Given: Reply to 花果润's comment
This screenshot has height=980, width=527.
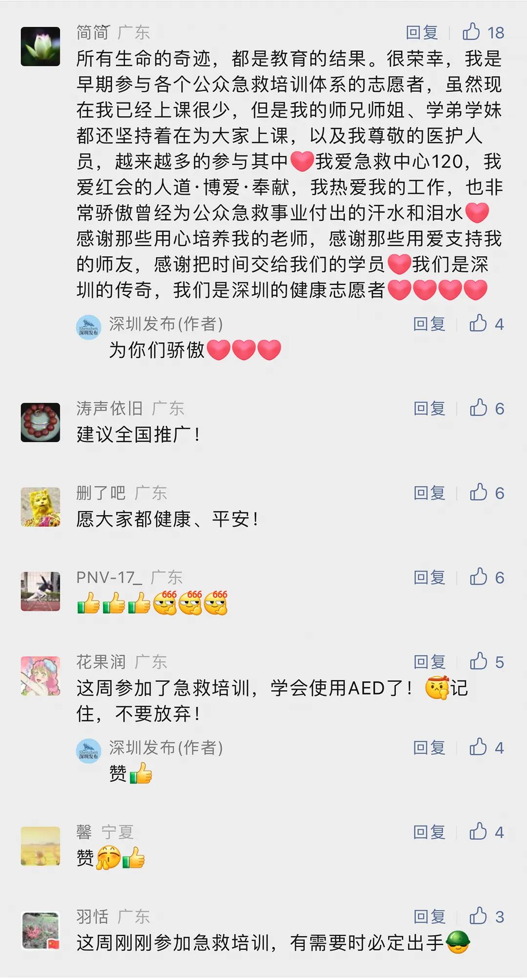Looking at the screenshot, I should point(429,662).
